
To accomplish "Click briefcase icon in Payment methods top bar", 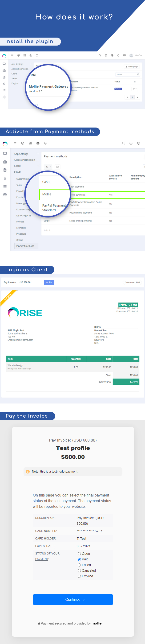I will 38,143.
